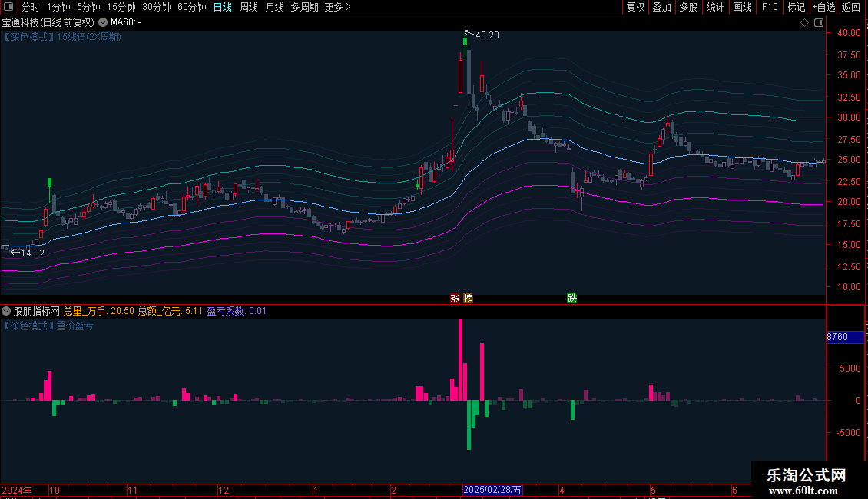Click the 叠加 overlay button
Image resolution: width=868 pixels, height=499 pixels.
coord(661,7)
